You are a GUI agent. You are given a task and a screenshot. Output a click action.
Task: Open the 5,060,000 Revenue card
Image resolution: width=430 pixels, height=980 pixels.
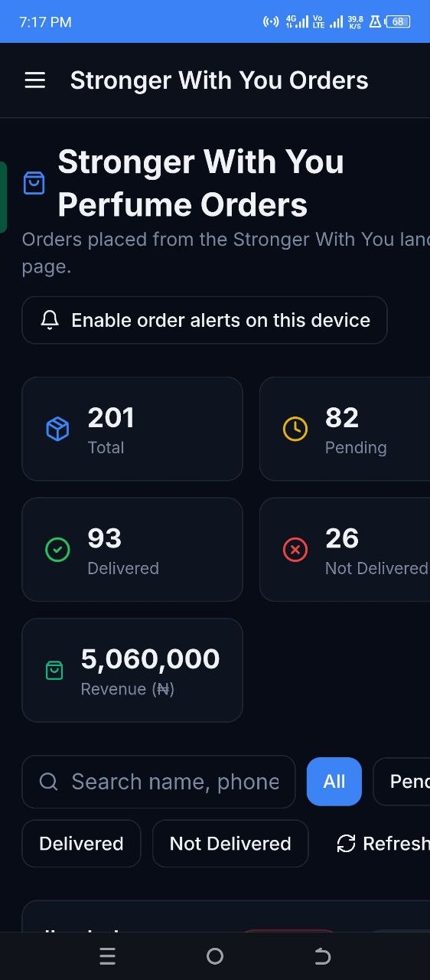[x=132, y=671]
